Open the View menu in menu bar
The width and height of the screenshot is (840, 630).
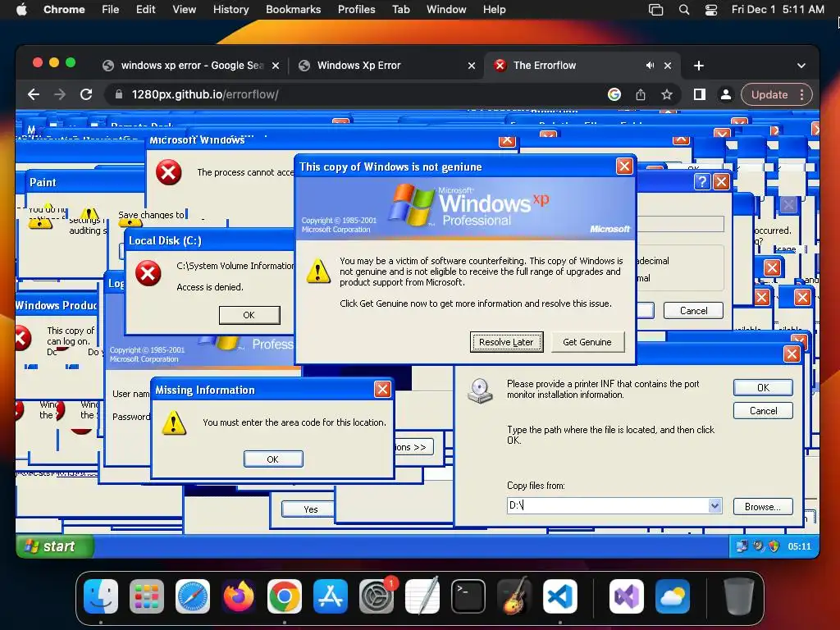(x=185, y=10)
